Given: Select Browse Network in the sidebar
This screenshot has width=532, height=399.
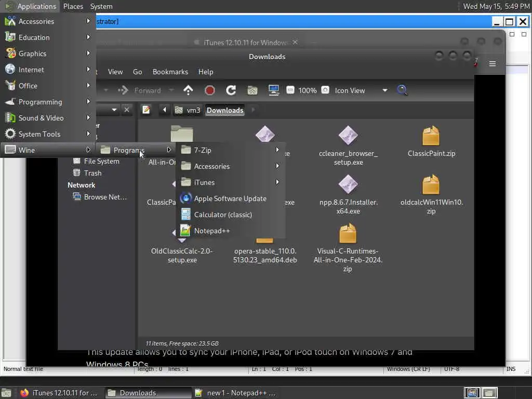Looking at the screenshot, I should 100,197.
